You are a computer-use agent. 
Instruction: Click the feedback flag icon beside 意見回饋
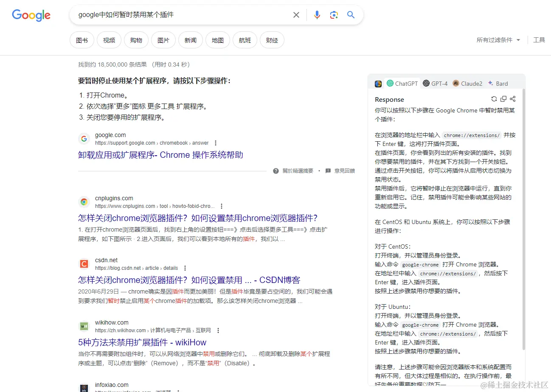pyautogui.click(x=328, y=171)
